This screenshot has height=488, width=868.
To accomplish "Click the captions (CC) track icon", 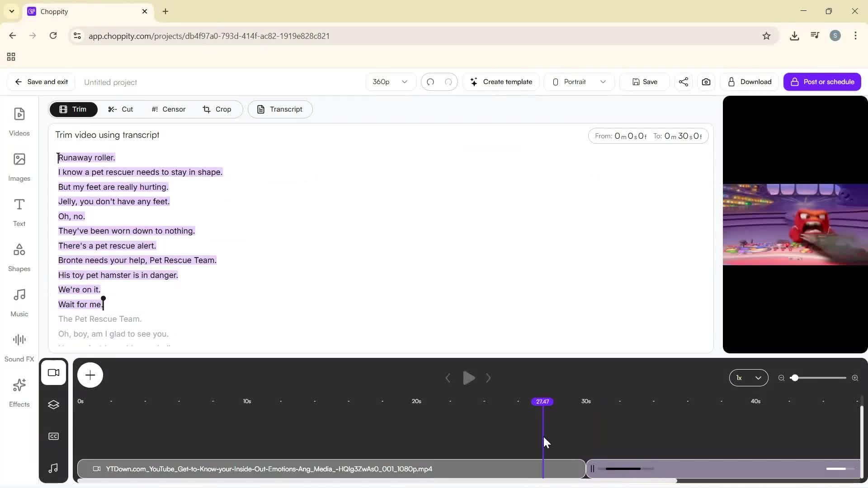I will [x=54, y=436].
